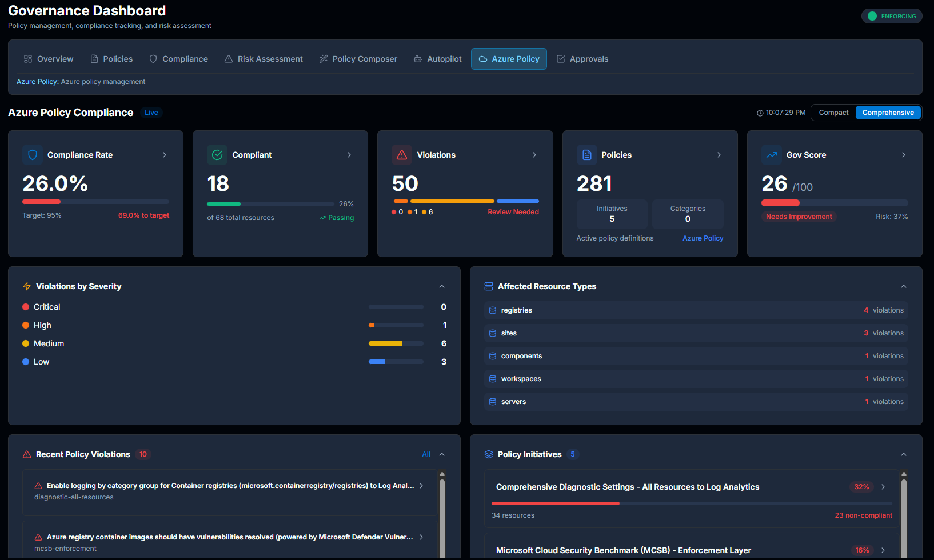Click the lightning bolt Violations by Severity icon
The image size is (934, 560).
click(x=27, y=286)
